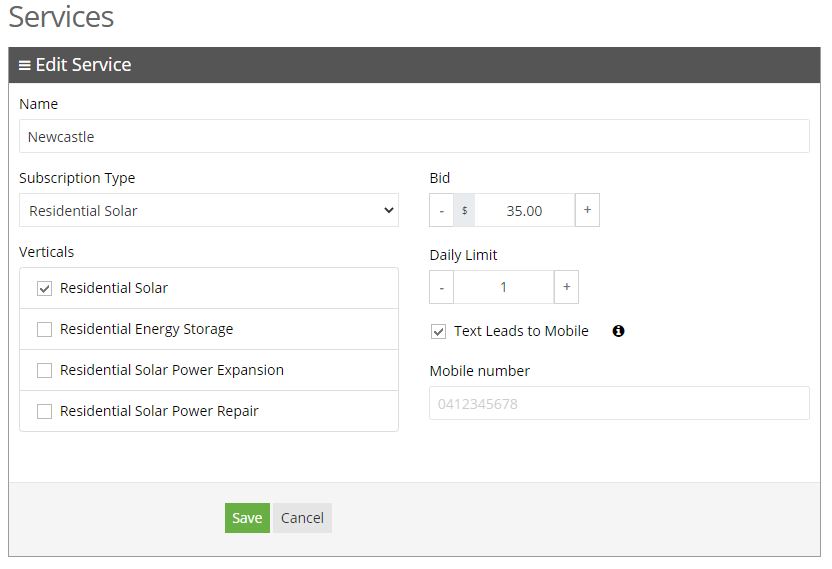Enable Residential Solar Power Expansion checkbox
This screenshot has height=569, width=832.
pos(45,370)
